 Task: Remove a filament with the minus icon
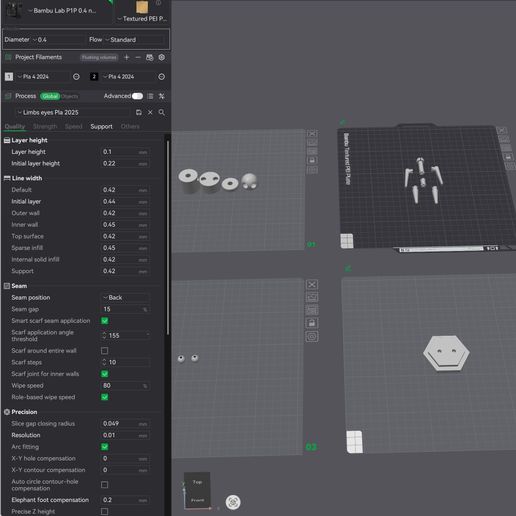(138, 57)
